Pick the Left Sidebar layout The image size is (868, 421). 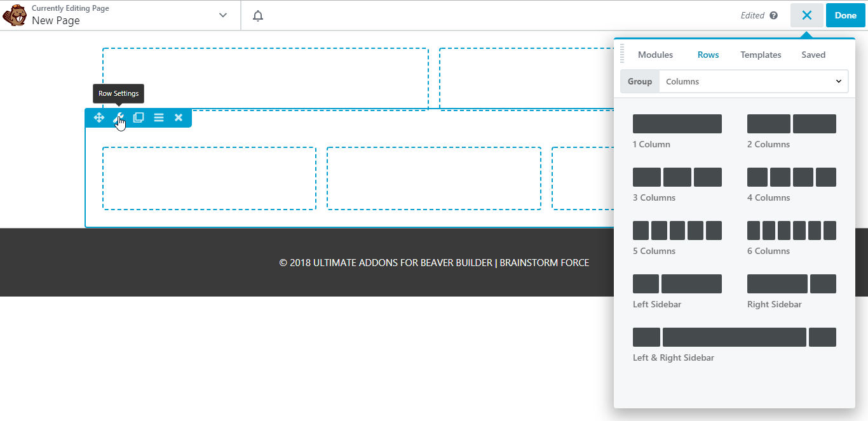(x=677, y=284)
